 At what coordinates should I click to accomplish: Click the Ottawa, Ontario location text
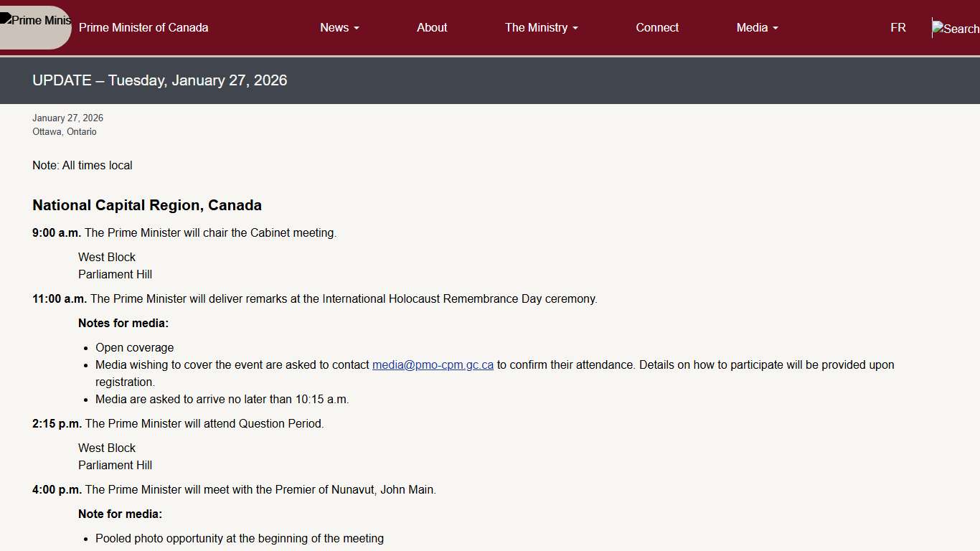(64, 131)
